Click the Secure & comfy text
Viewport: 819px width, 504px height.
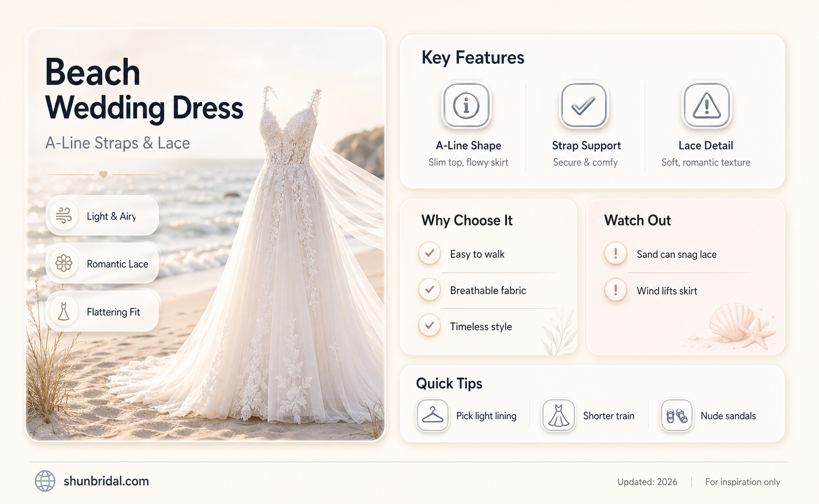tap(585, 162)
